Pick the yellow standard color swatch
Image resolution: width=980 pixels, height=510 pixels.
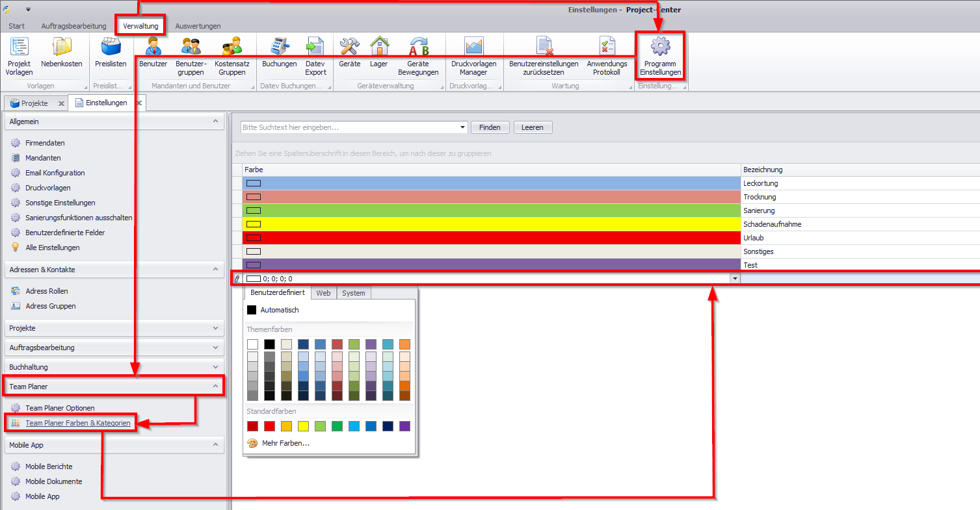tap(303, 426)
